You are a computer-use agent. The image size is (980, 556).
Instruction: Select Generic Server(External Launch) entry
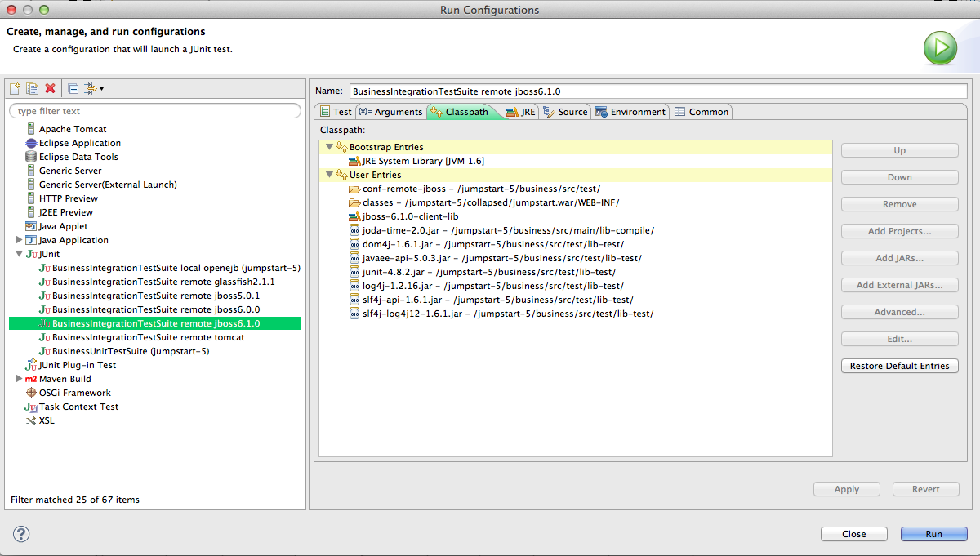click(x=108, y=185)
